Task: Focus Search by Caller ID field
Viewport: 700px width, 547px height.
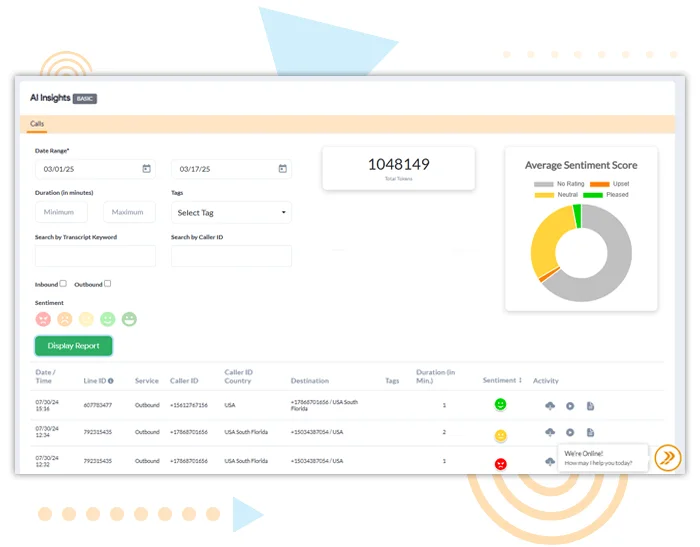Action: tap(231, 256)
